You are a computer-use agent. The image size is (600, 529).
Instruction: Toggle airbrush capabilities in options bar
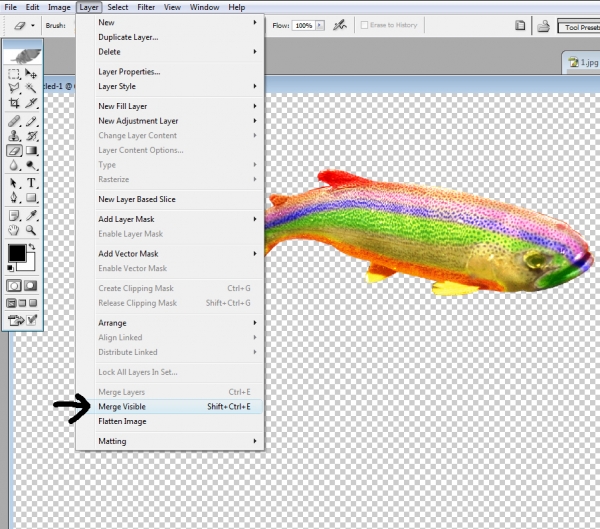click(339, 25)
